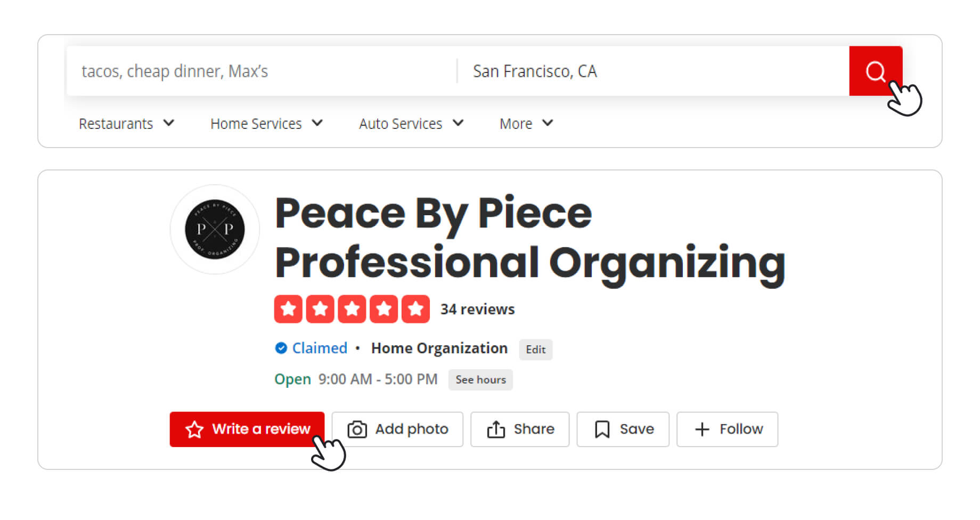
Task: Click the Peace By Piece logo thumbnail
Action: (x=215, y=230)
